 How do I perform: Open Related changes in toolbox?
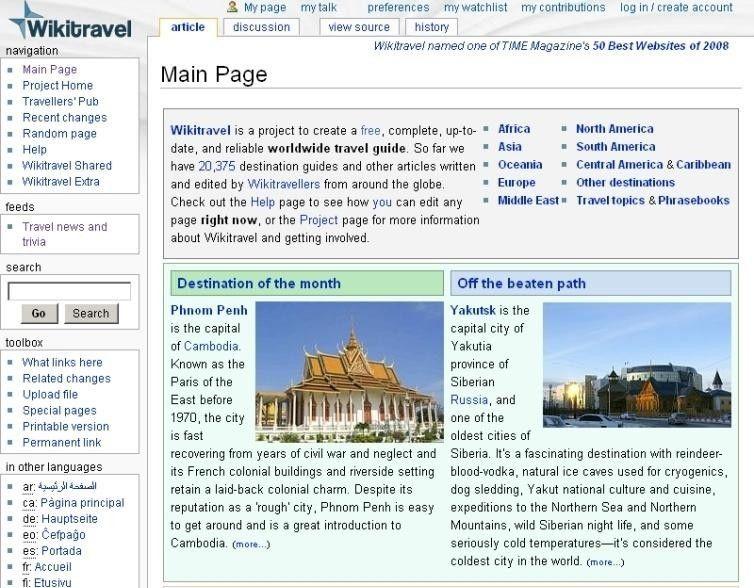[x=66, y=378]
